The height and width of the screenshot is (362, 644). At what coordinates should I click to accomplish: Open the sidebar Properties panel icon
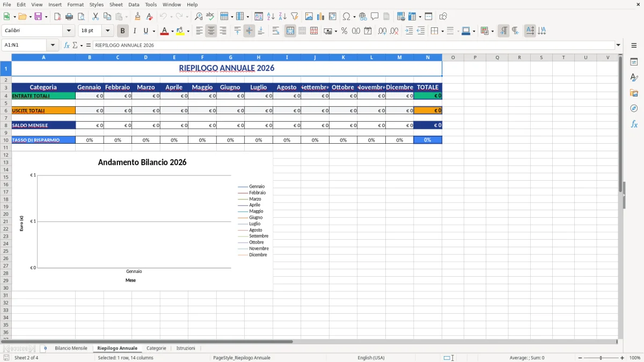(x=634, y=62)
